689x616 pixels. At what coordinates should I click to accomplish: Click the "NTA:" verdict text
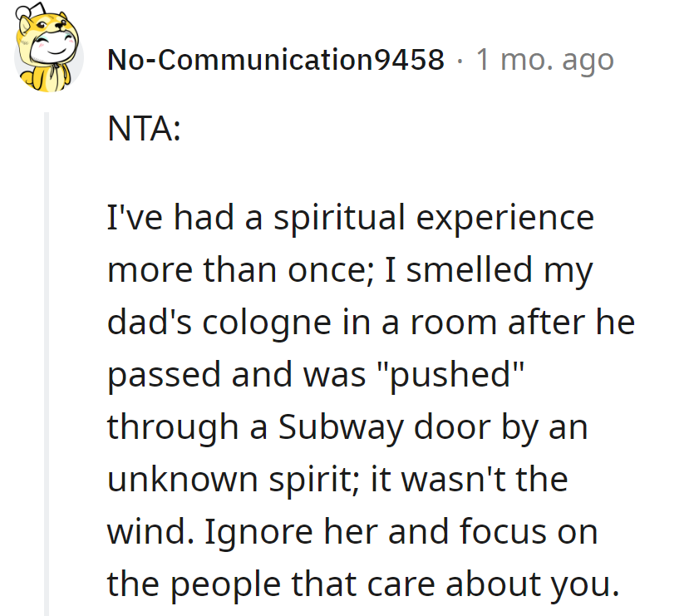click(144, 129)
